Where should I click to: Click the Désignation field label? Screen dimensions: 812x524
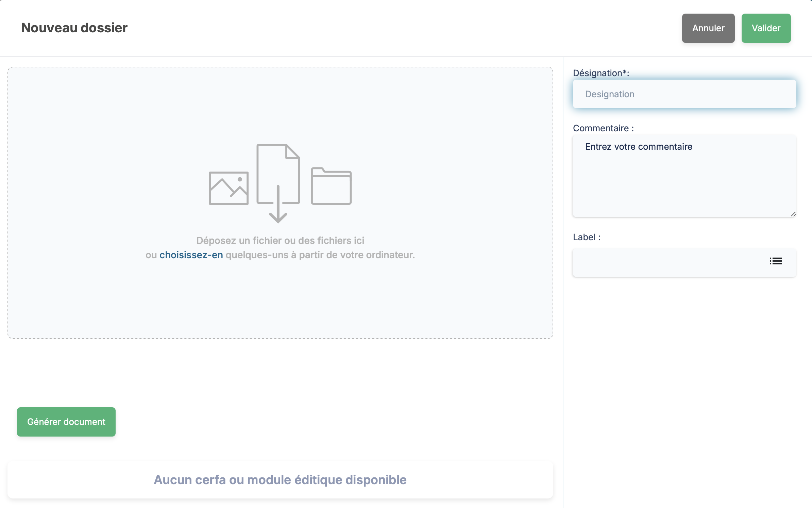coord(601,73)
